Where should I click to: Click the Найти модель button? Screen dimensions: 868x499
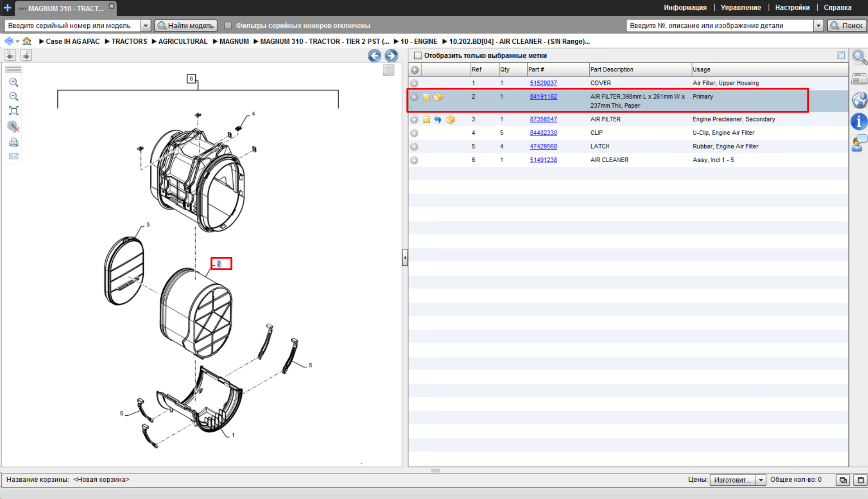186,26
